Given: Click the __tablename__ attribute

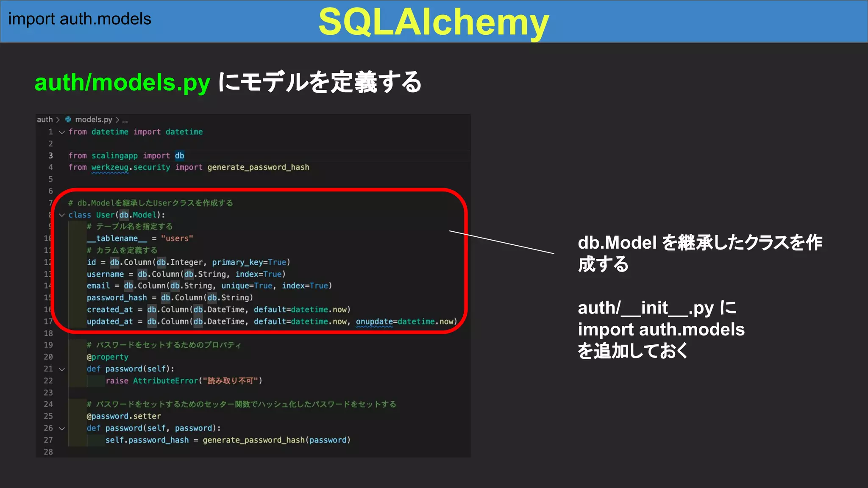Looking at the screenshot, I should tap(117, 238).
